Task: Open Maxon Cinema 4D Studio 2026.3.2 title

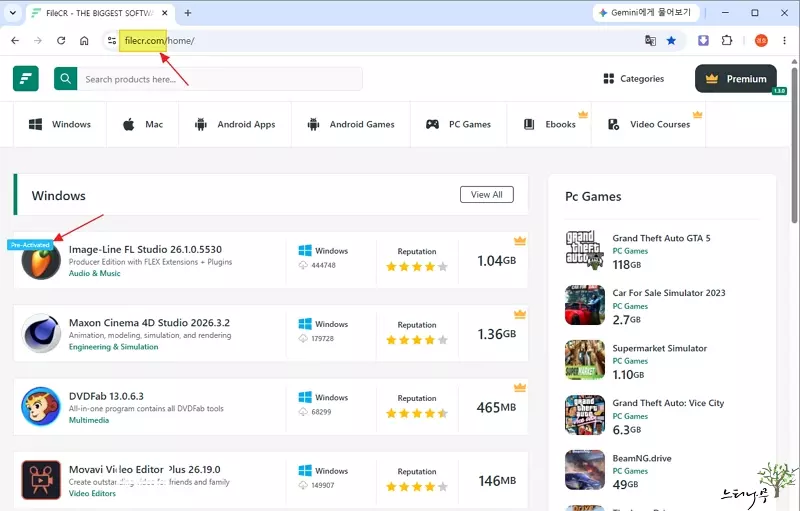Action: 149,323
